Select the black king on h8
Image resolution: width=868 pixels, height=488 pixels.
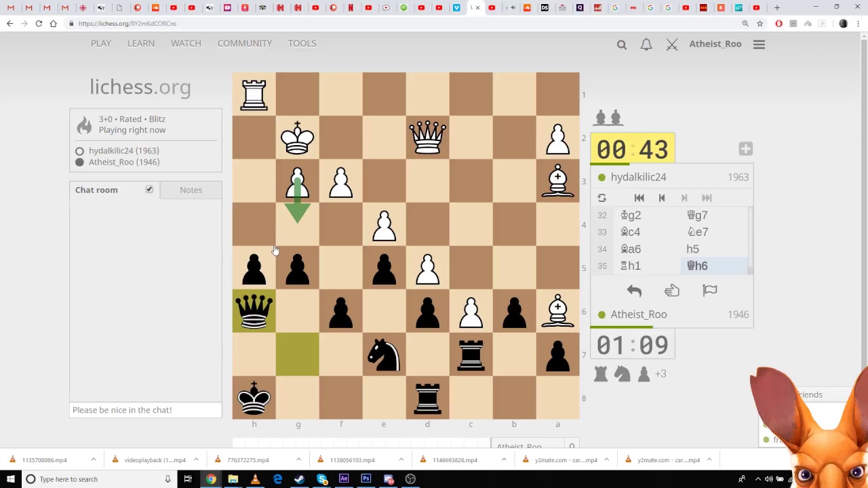click(254, 398)
